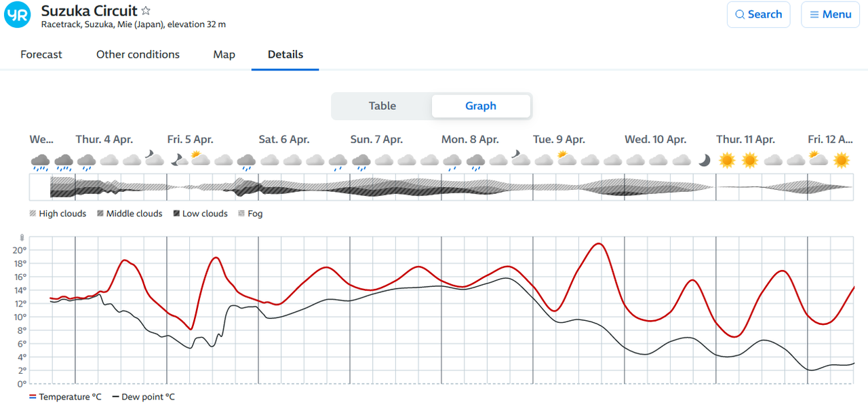
Task: Click the clear-night moon icon after Wed. 10 Apr.
Action: click(x=705, y=160)
